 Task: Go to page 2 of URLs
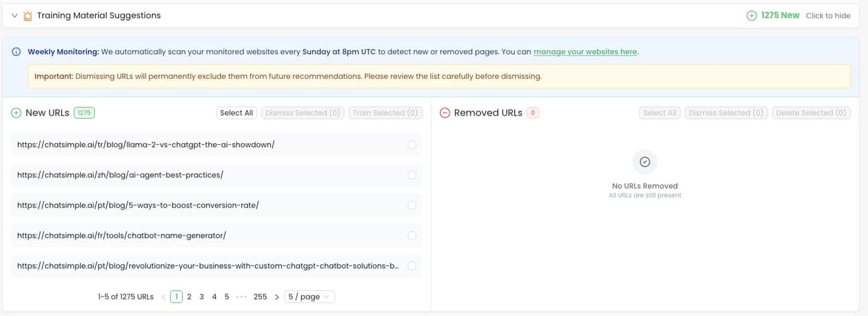(x=189, y=297)
